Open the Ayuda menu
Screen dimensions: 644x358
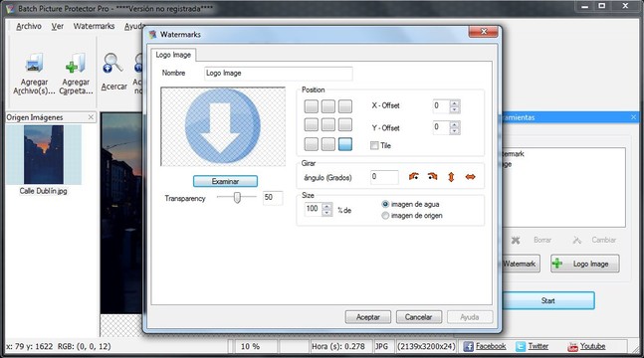(134, 26)
